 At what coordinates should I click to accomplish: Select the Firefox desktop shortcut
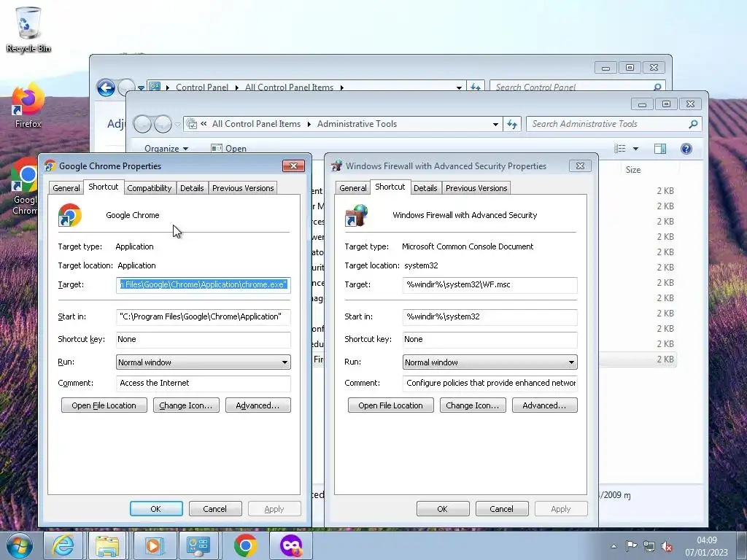click(x=28, y=106)
